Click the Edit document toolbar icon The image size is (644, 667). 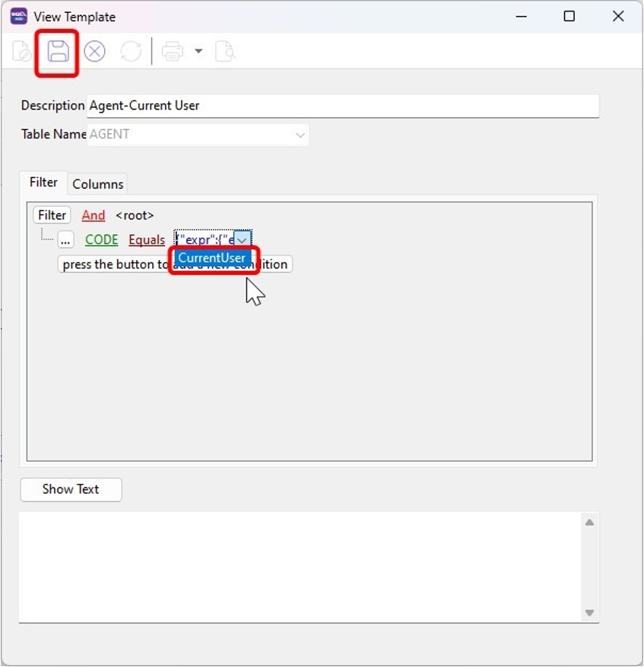pyautogui.click(x=21, y=52)
